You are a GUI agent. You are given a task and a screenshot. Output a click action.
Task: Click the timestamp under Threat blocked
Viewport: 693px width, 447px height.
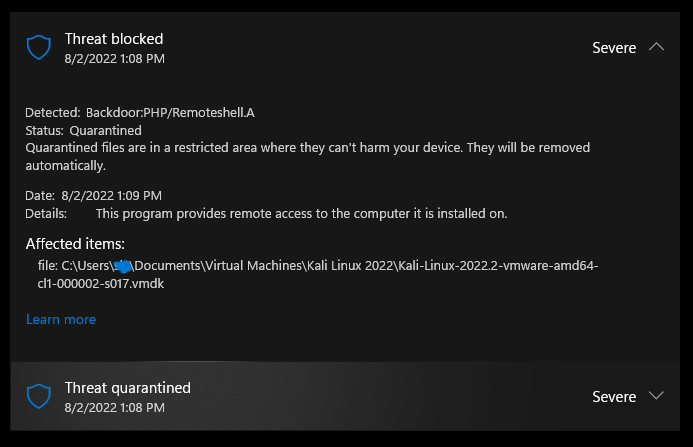coord(115,58)
